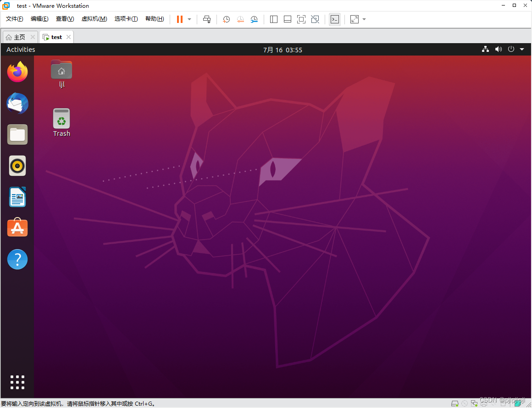The width and height of the screenshot is (532, 408).
Task: Open Rhythmbox music player from the dock
Action: [x=17, y=166]
